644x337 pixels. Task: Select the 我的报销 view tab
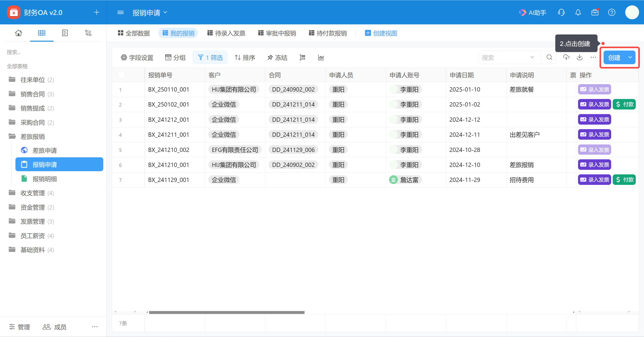tap(178, 33)
